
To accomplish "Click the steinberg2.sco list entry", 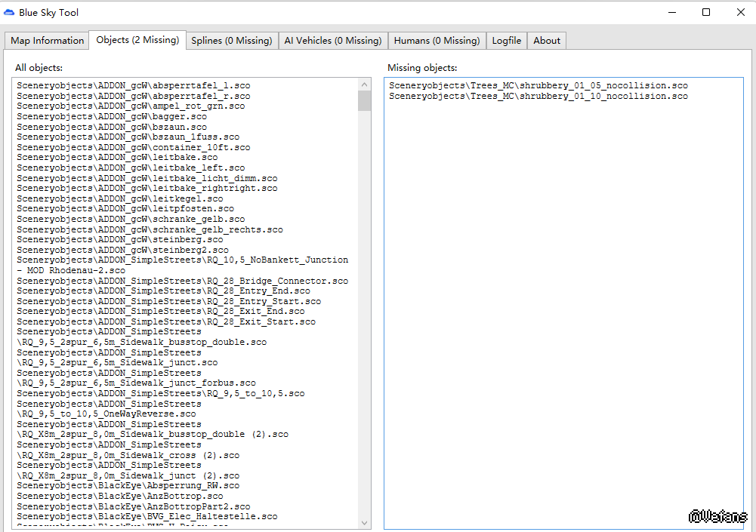I will pos(123,250).
